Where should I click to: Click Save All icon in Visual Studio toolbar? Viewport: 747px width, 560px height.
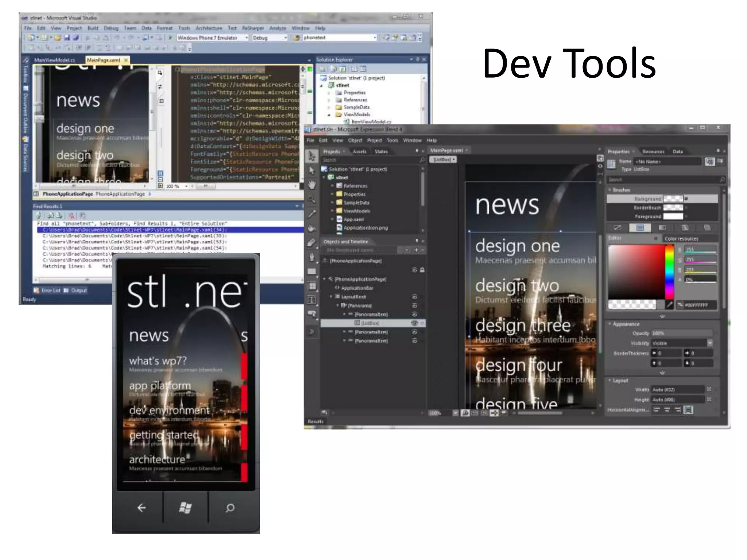coord(76,38)
